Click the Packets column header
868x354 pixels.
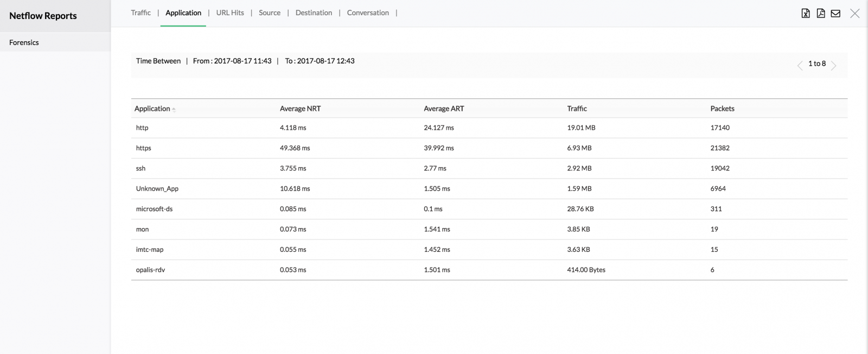tap(722, 109)
